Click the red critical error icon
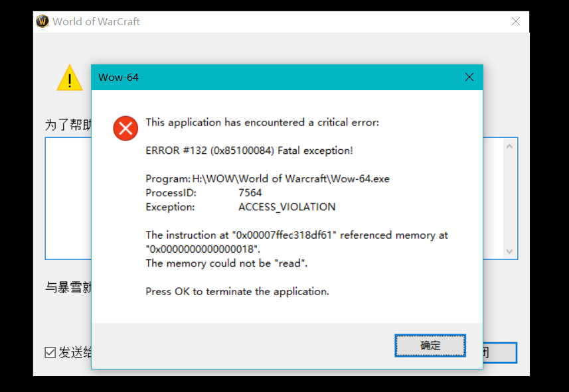The image size is (569, 392). [x=125, y=128]
